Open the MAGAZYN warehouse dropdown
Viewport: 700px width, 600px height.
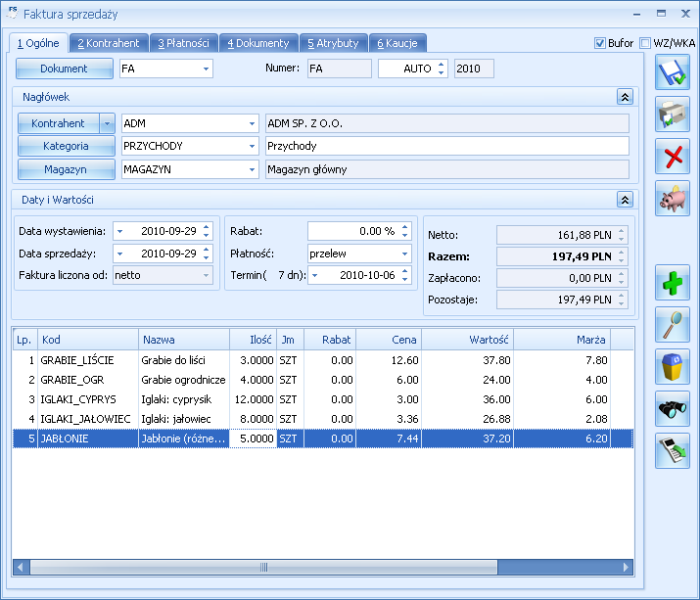coord(252,169)
